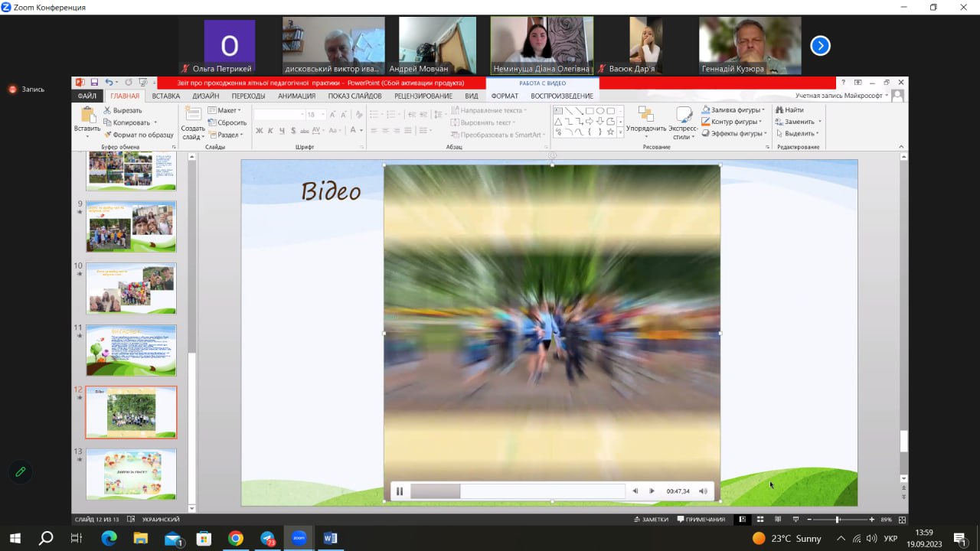
Task: Step the video backward one frame
Action: click(635, 491)
